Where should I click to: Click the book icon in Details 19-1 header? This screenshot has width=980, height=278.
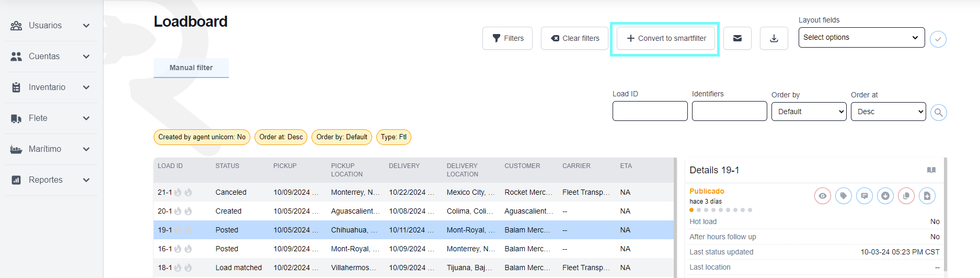click(931, 170)
